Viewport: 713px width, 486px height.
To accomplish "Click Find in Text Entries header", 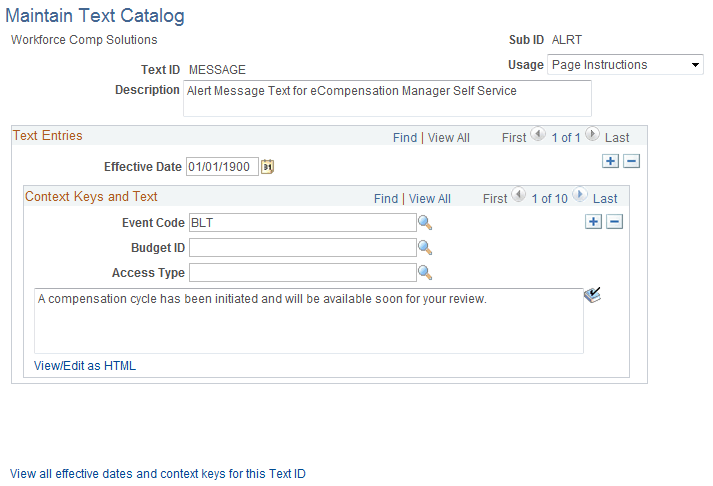I will [x=404, y=137].
